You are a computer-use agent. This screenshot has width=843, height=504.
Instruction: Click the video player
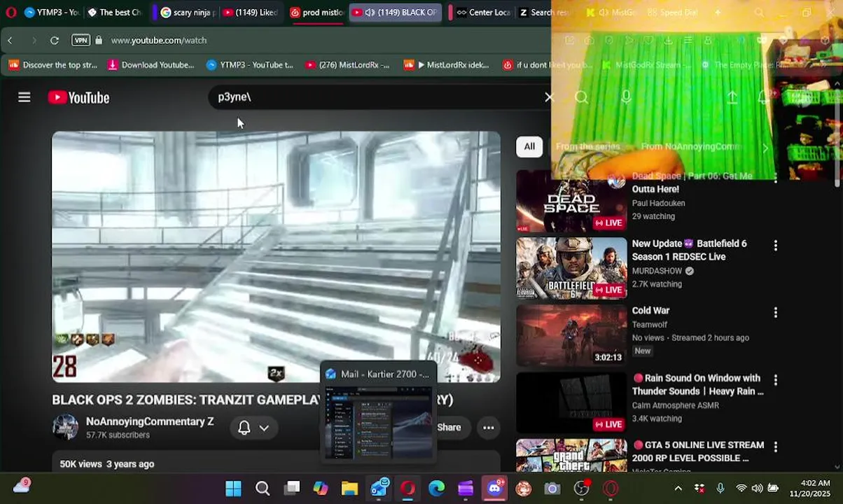tap(276, 257)
